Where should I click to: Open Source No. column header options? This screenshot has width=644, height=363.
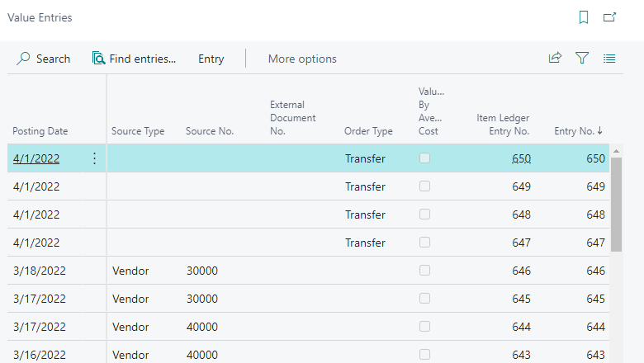click(x=210, y=131)
